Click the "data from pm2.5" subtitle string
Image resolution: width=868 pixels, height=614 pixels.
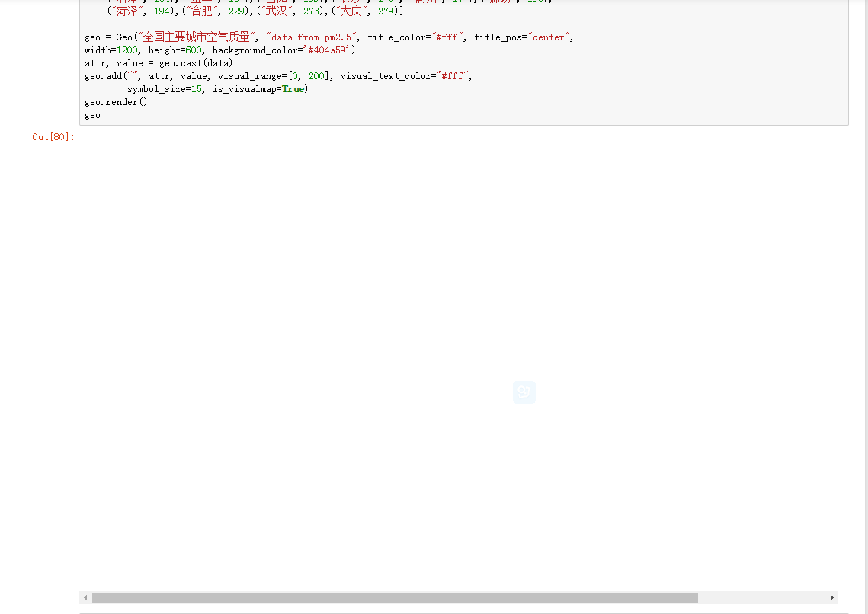[x=313, y=37]
